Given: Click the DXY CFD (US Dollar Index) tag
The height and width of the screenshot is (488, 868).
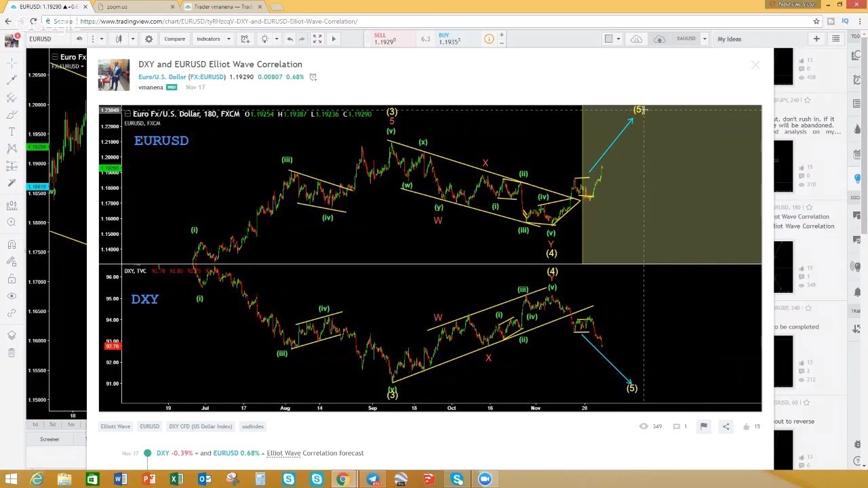Looking at the screenshot, I should [201, 426].
